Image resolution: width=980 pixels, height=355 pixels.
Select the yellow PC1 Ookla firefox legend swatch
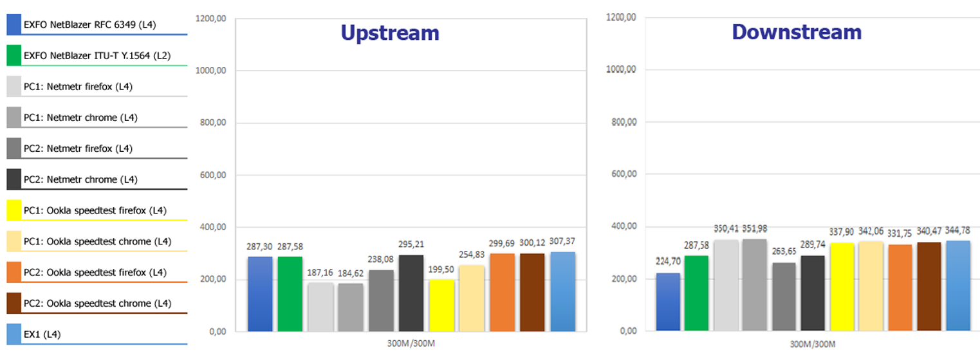coord(14,210)
